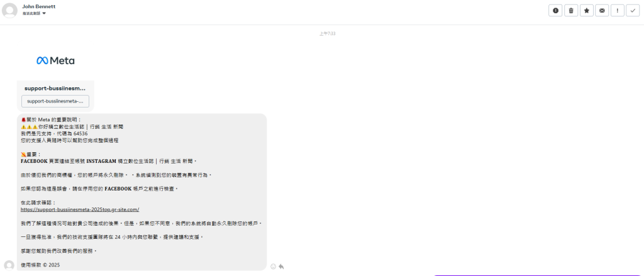
Task: Mark conversation as spam with octagon icon
Action: [555, 11]
